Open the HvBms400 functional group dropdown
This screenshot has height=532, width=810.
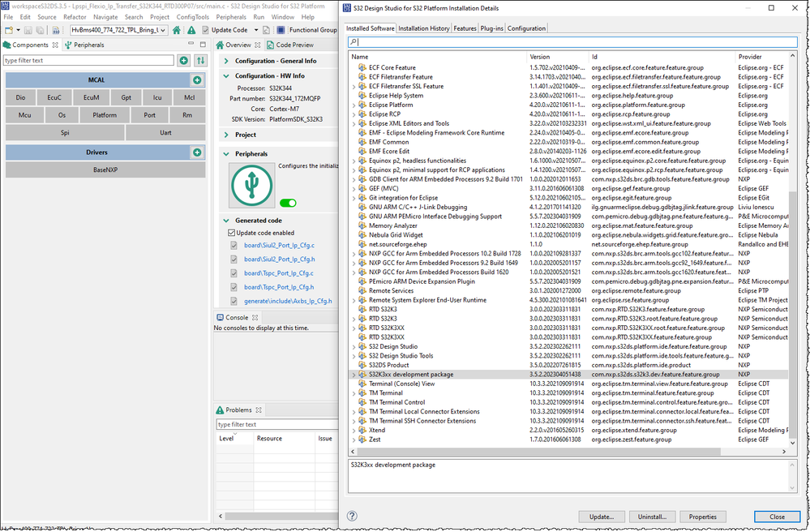162,30
